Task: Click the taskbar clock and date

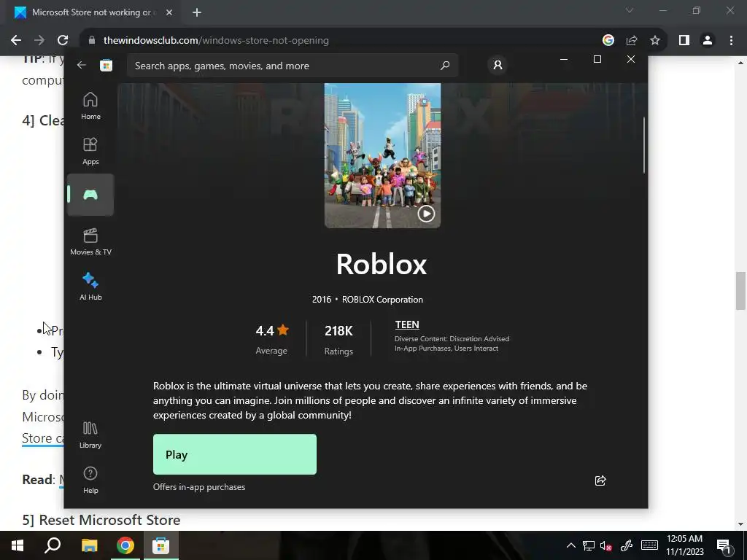Action: point(684,545)
